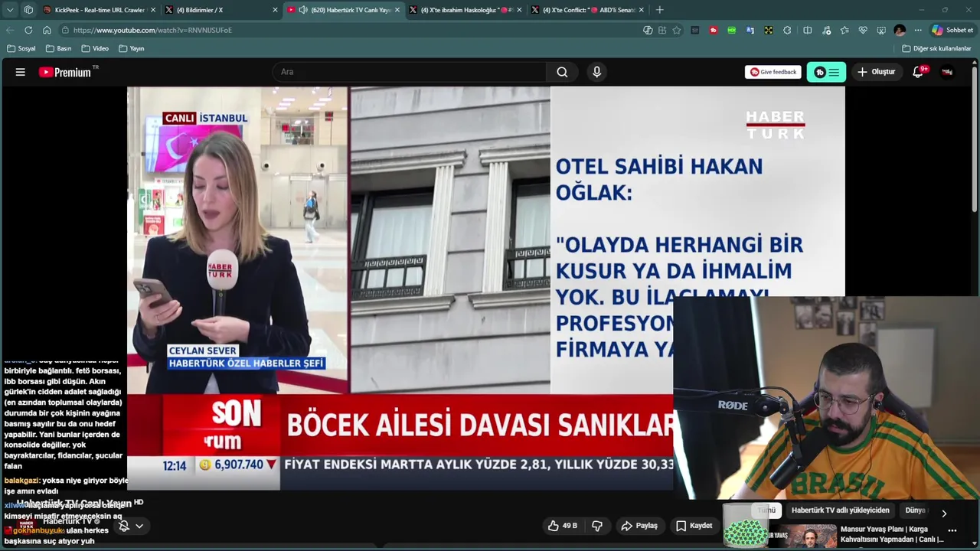This screenshot has width=980, height=551.
Task: Dislike the video with thumbs down
Action: (597, 526)
